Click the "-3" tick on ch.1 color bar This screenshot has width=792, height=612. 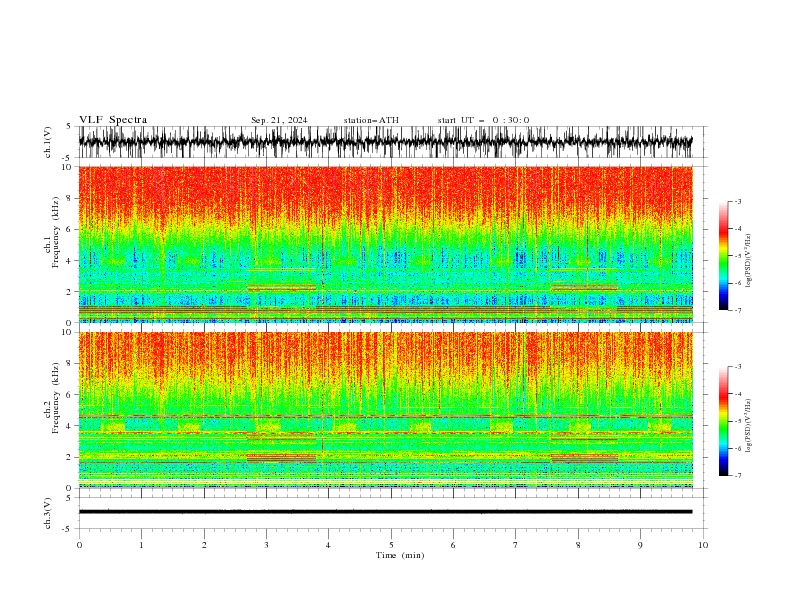coord(737,201)
